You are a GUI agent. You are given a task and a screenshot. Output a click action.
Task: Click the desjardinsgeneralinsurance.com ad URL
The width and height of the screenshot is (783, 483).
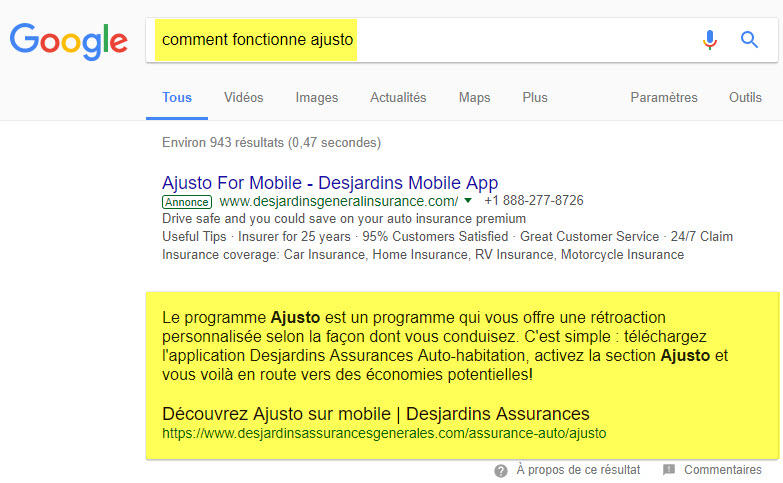(x=339, y=201)
